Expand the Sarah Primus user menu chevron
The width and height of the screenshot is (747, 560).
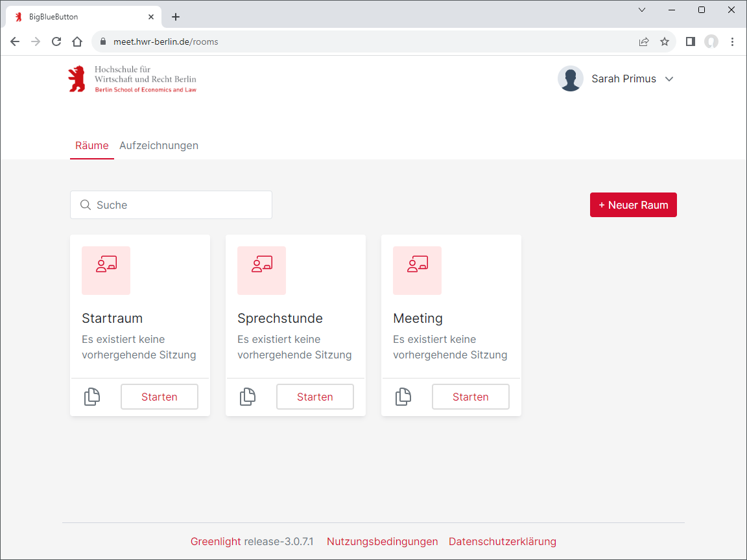pyautogui.click(x=669, y=79)
